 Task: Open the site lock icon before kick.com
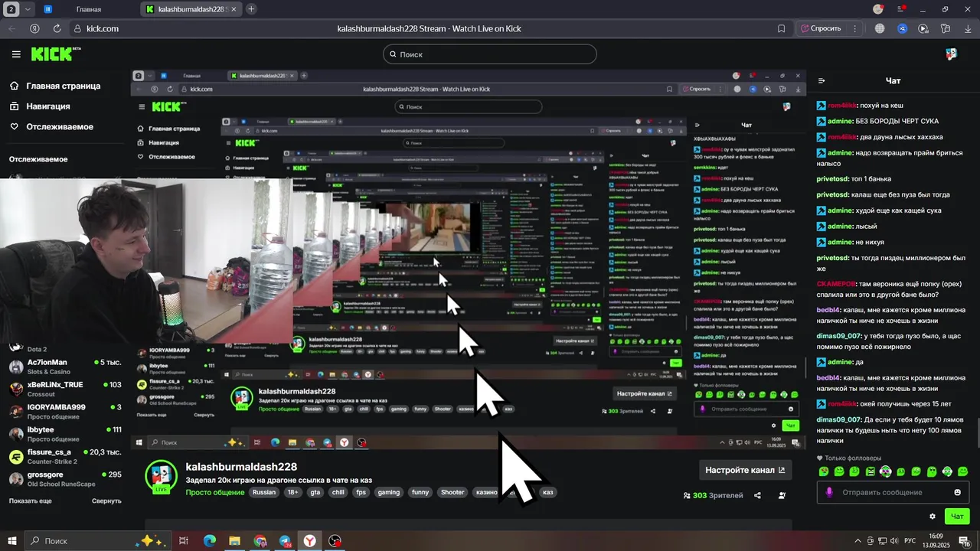77,28
